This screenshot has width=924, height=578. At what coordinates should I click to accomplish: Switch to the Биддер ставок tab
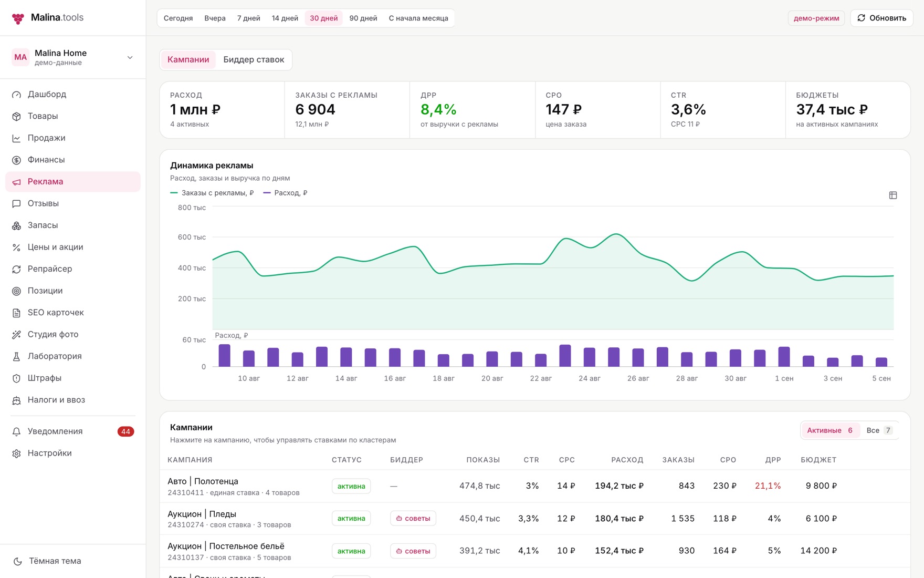click(x=254, y=59)
